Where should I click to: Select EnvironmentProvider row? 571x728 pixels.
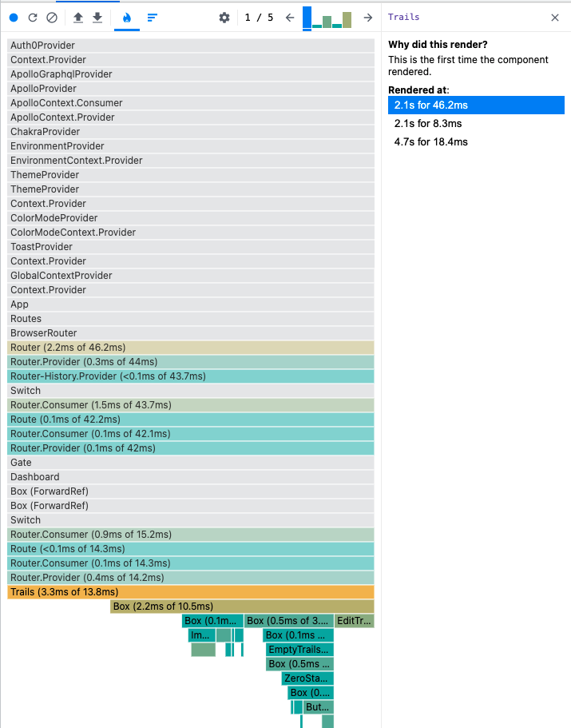pyautogui.click(x=191, y=146)
